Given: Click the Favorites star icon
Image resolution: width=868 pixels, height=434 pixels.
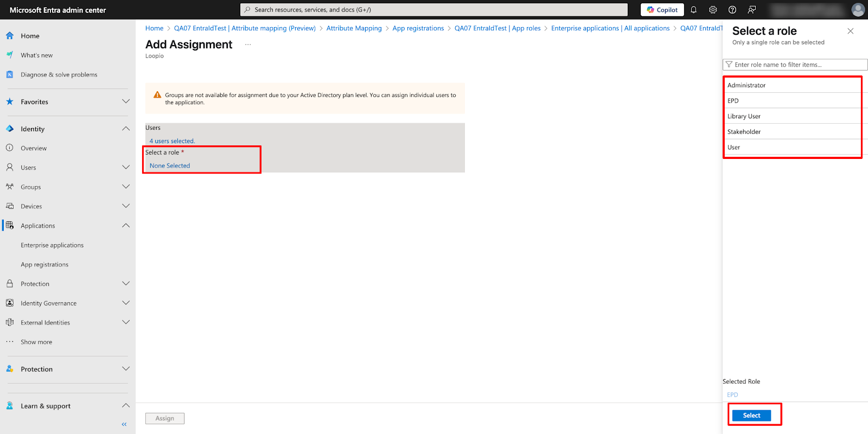Looking at the screenshot, I should pos(10,102).
